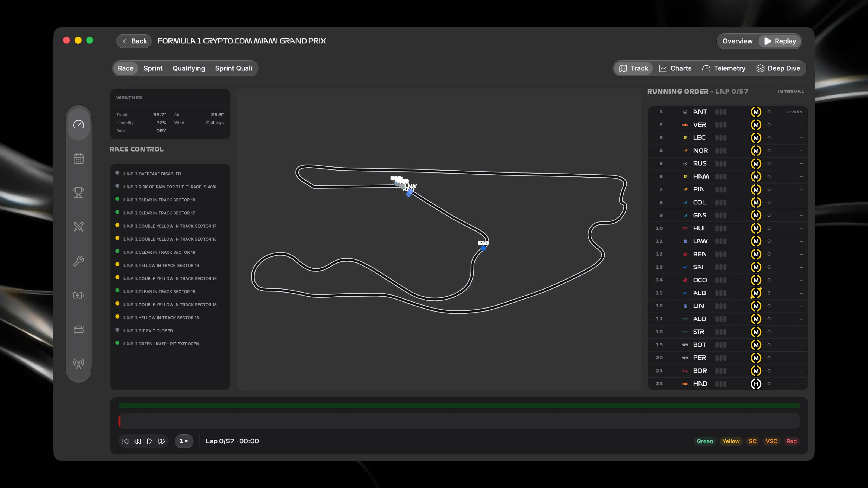Click SAI's Williams team logo
Image resolution: width=868 pixels, height=488 pixels.
pos(685,267)
